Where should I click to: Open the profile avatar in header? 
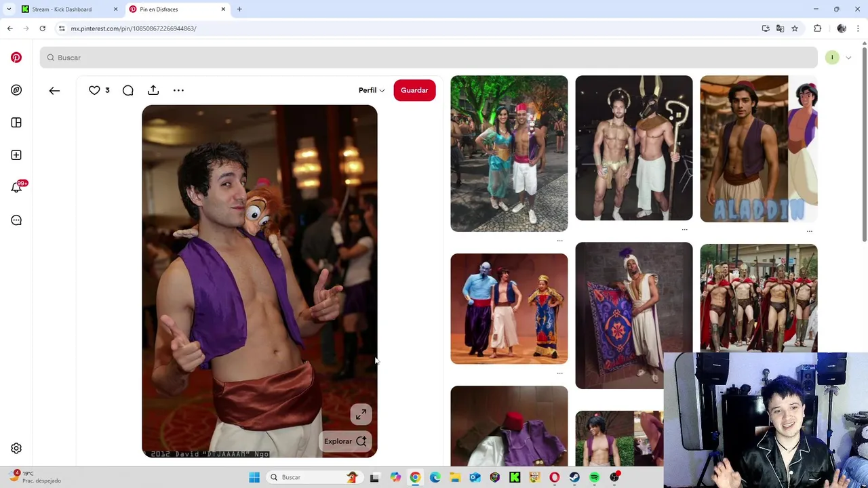click(x=832, y=58)
